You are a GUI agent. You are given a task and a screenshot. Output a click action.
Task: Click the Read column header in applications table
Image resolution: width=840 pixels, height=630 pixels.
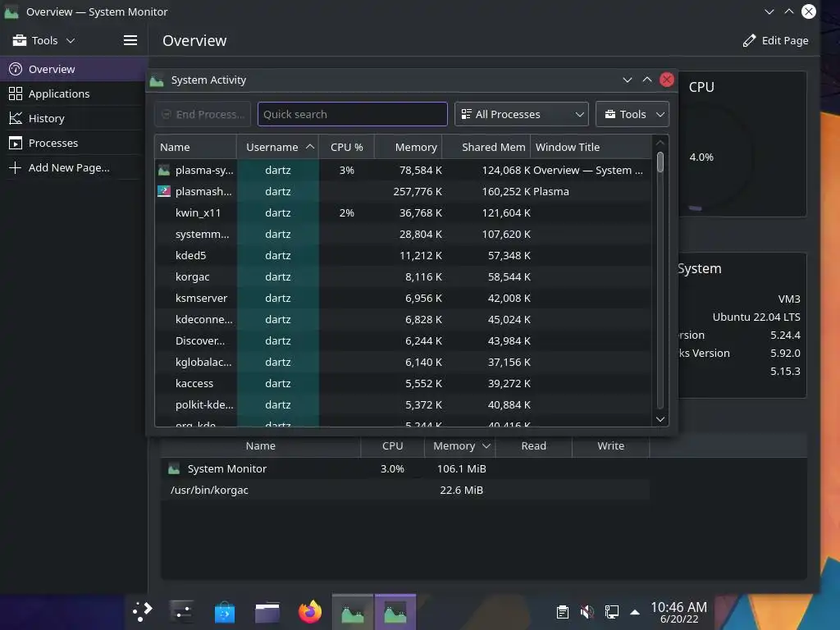coord(533,445)
